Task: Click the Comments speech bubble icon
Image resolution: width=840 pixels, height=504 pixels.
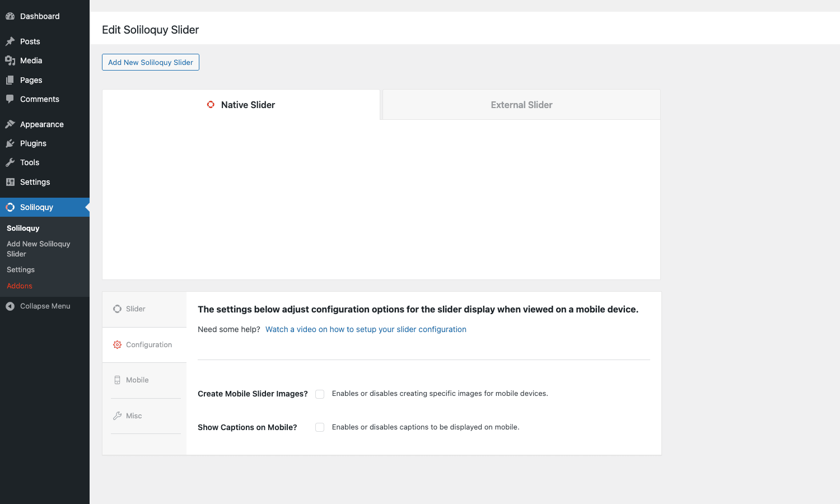Action: 10,99
